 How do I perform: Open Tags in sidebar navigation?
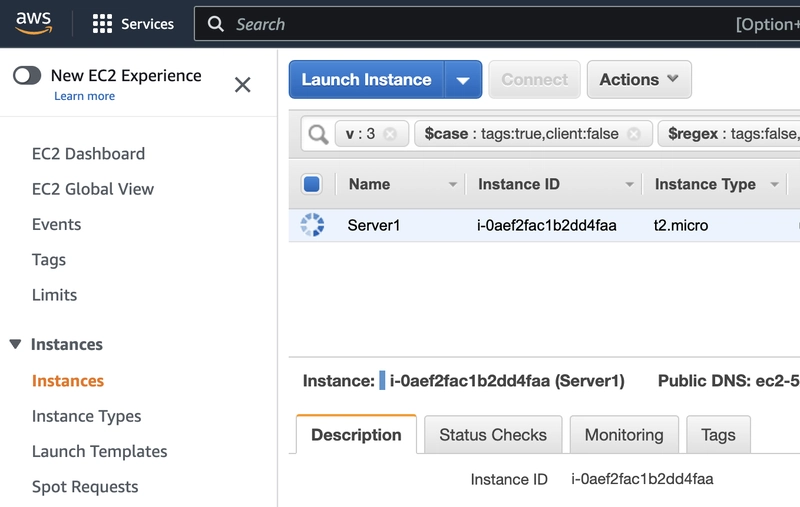pyautogui.click(x=49, y=260)
